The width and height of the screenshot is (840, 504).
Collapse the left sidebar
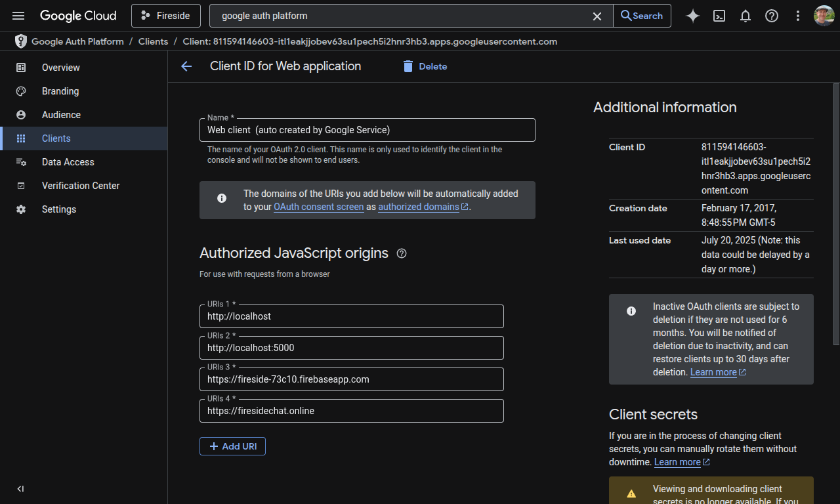click(x=20, y=488)
